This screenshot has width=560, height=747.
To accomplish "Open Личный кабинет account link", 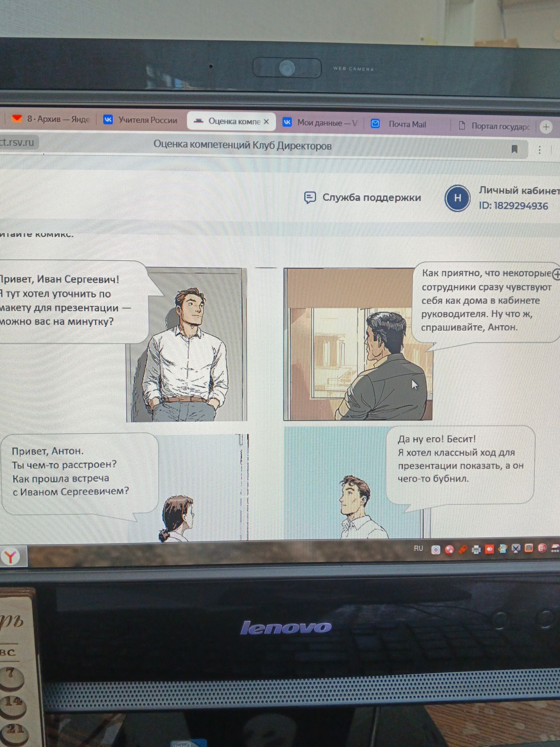I will pos(519,190).
